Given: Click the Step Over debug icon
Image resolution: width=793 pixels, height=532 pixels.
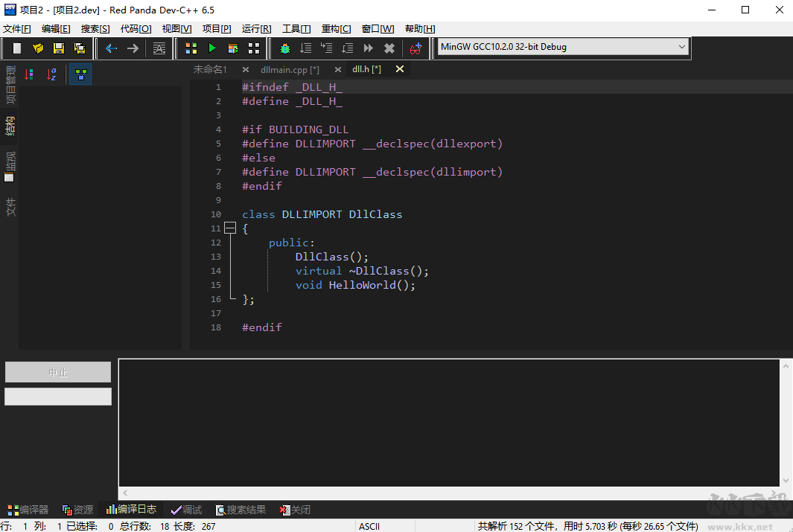Looking at the screenshot, I should (305, 48).
